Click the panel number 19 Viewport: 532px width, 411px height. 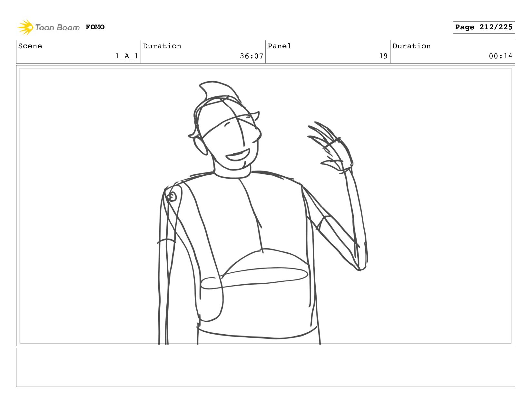tap(383, 56)
